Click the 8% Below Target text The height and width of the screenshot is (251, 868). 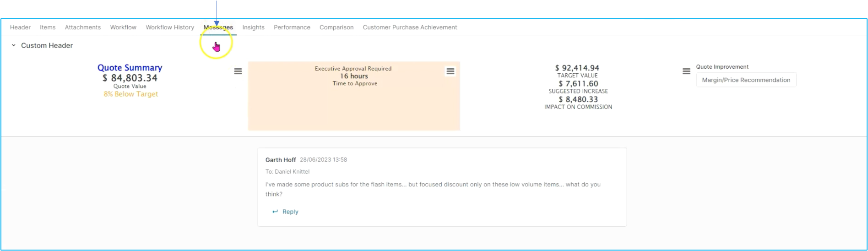[131, 94]
